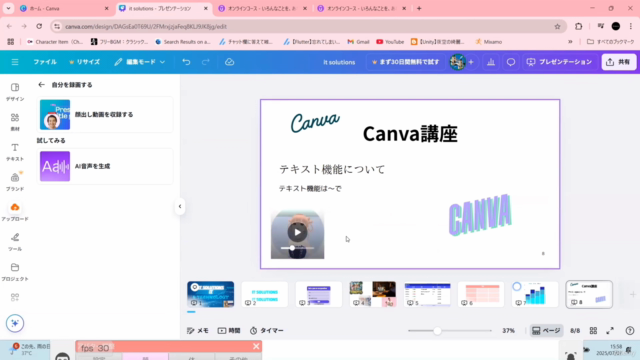The image size is (640, 360).
Task: Reload the browser page
Action: click(x=39, y=26)
